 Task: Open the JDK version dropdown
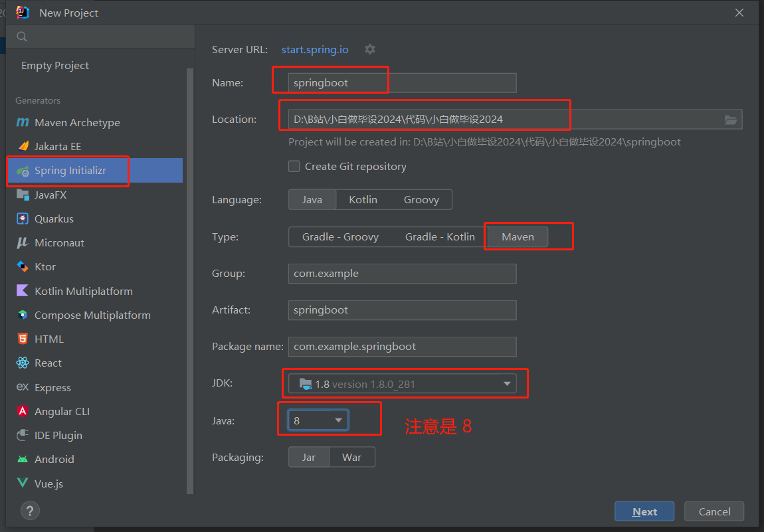click(x=402, y=384)
